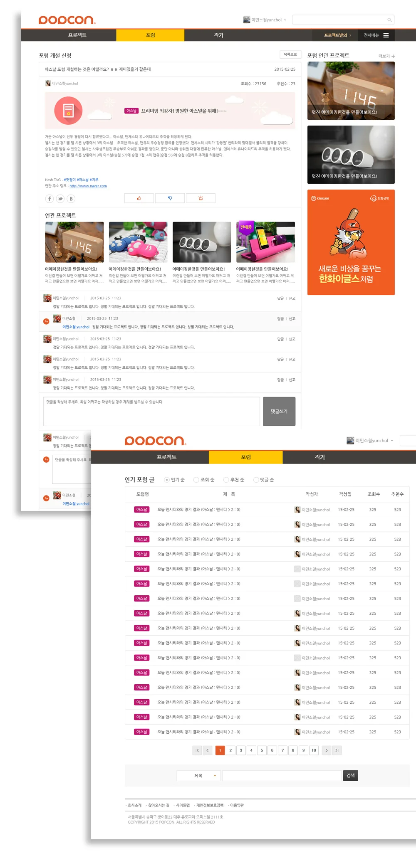416x868 pixels.
Task: Click the 판매중 badge on the pink phone dock thumbnail
Action: (246, 227)
